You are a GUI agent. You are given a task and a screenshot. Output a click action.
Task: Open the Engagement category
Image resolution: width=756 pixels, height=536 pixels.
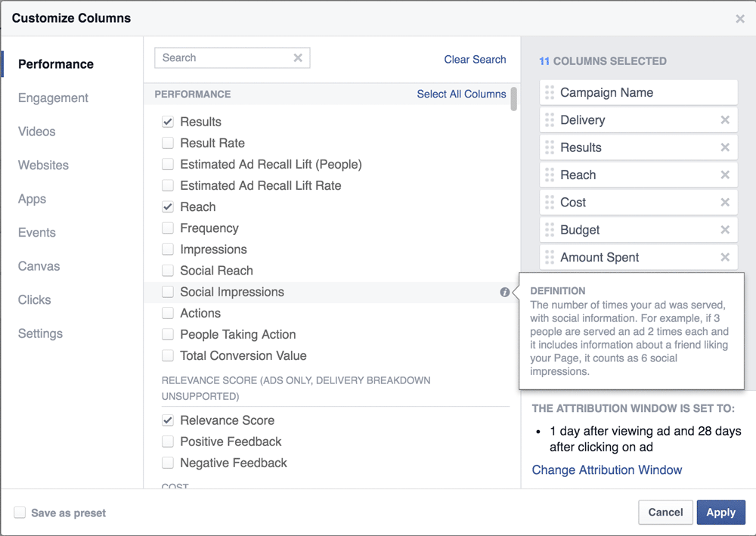(53, 98)
